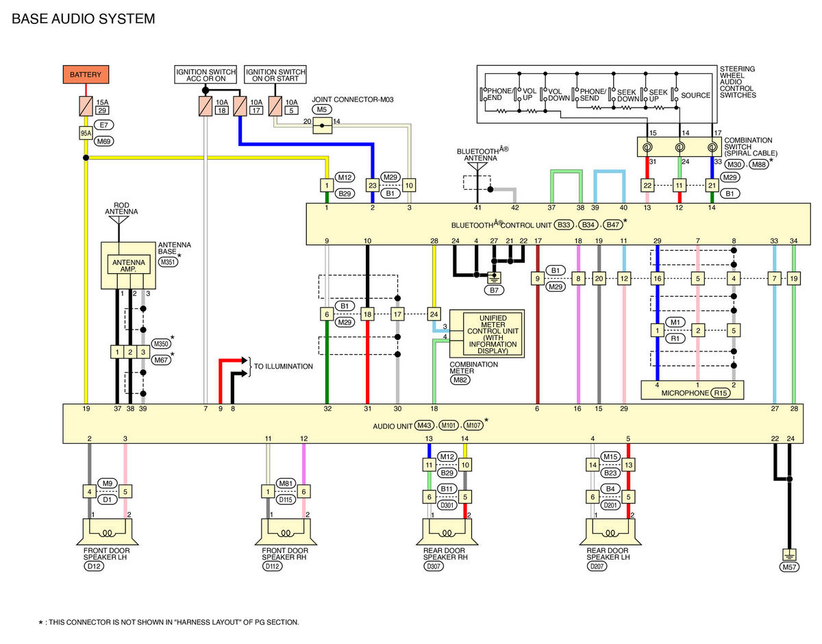
Task: Click the IGNITION SWITCH ACC OR ON box
Action: click(x=206, y=75)
